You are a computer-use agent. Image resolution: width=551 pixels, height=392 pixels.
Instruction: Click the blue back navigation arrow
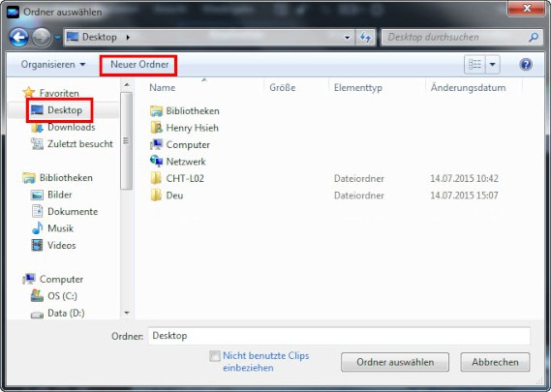[x=18, y=37]
